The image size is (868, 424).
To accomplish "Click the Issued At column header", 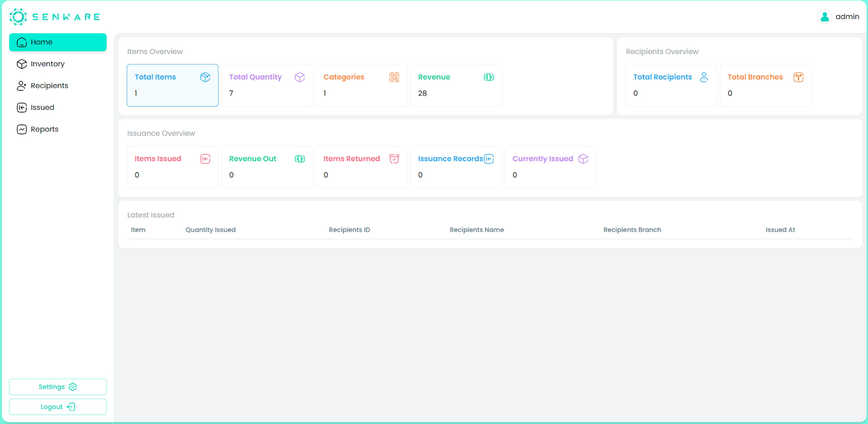I will point(780,230).
